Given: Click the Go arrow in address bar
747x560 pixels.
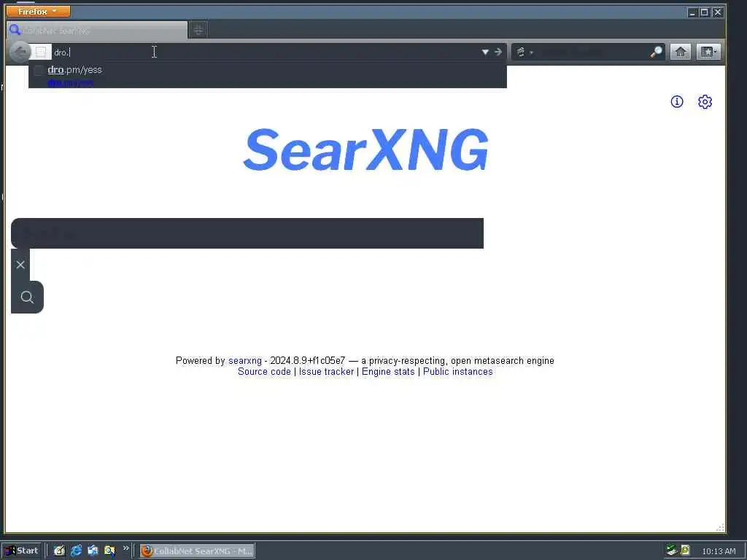Looking at the screenshot, I should point(498,52).
